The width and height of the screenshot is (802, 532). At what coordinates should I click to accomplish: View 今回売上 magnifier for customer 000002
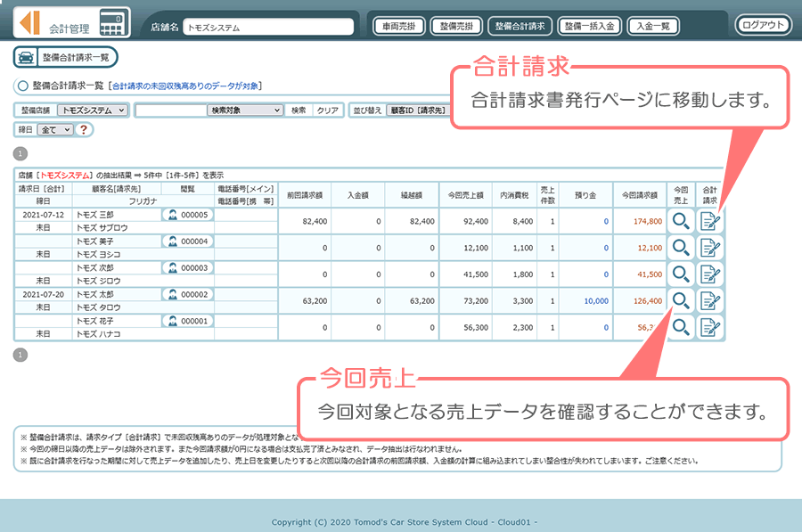(681, 301)
